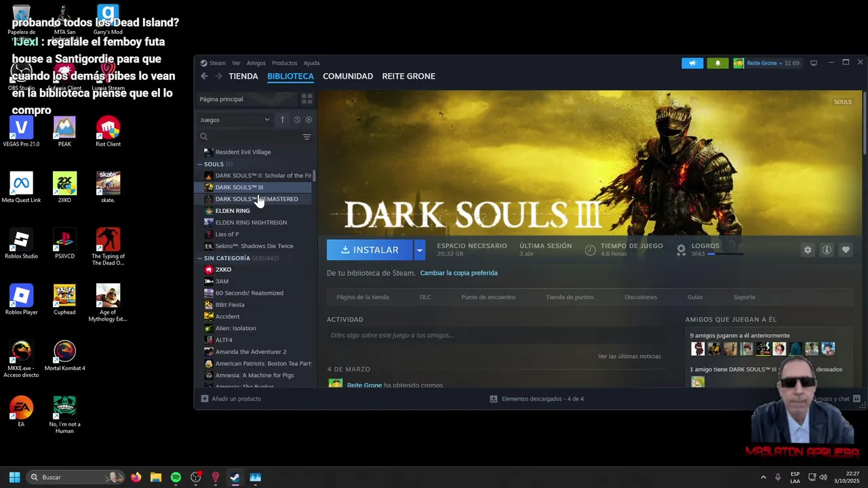Open the Steam taskbar icon

pyautogui.click(x=235, y=477)
